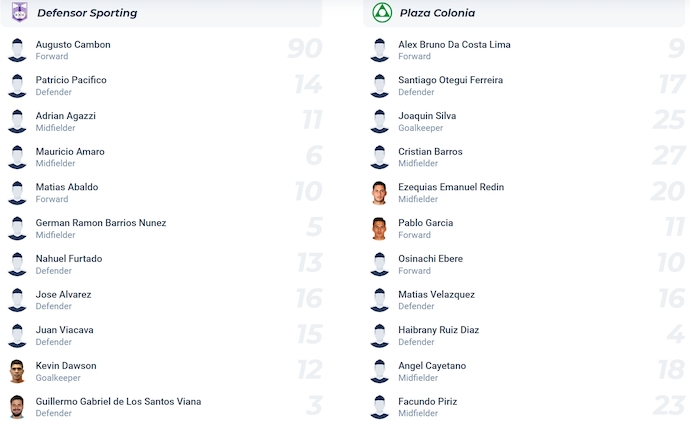This screenshot has height=422, width=690.
Task: Click Facundo Piriz's shirt number 23
Action: click(667, 407)
